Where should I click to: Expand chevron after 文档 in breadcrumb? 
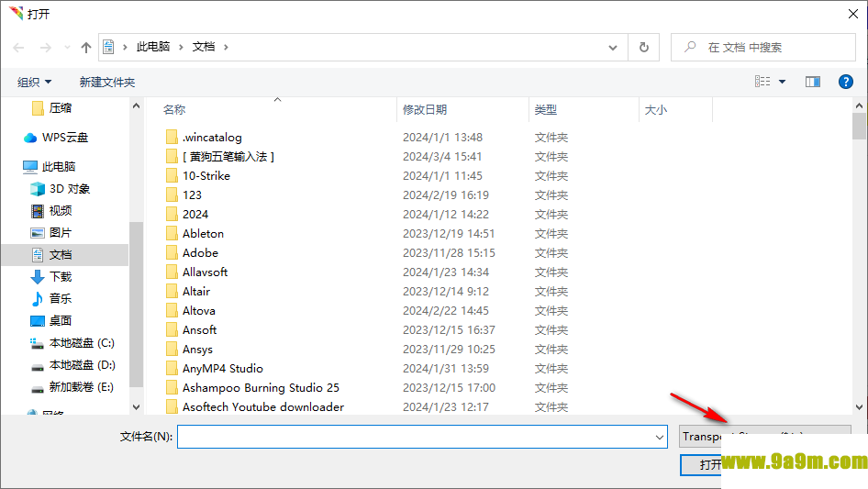(226, 47)
